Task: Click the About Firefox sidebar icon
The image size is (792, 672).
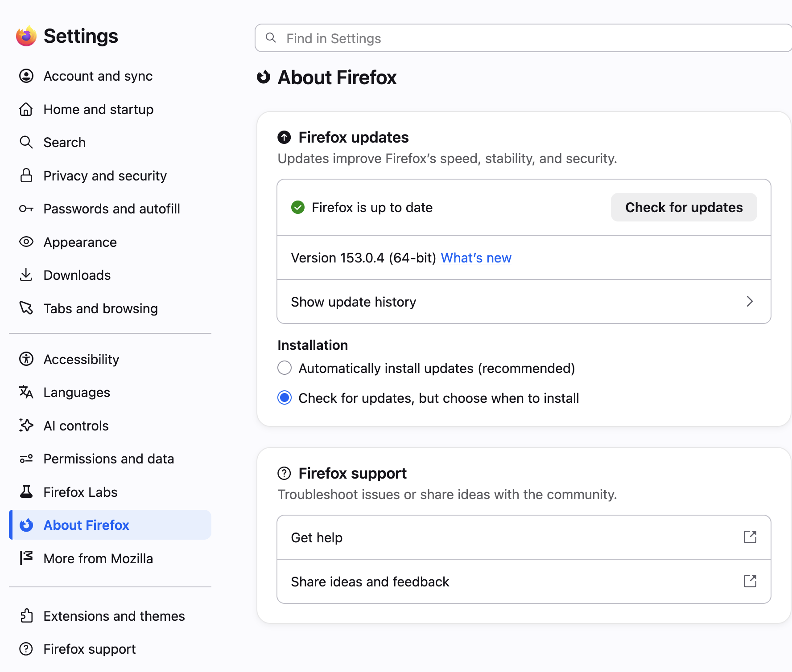Action: [x=26, y=525]
